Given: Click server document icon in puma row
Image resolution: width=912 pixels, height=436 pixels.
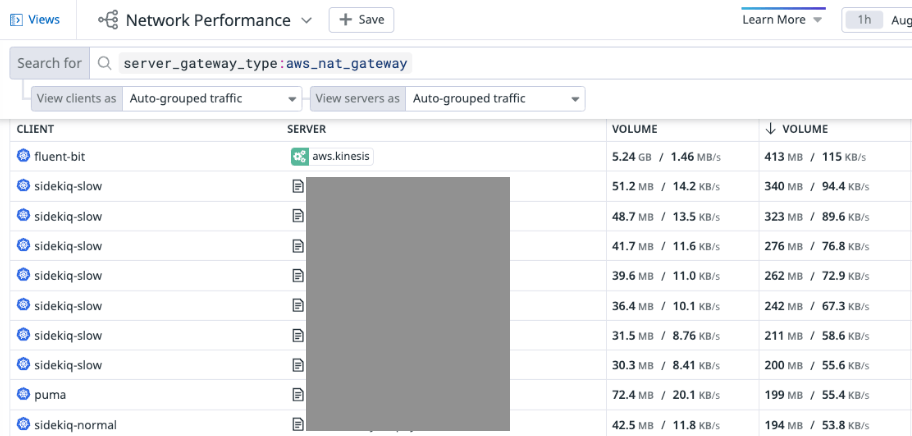Looking at the screenshot, I should (298, 395).
